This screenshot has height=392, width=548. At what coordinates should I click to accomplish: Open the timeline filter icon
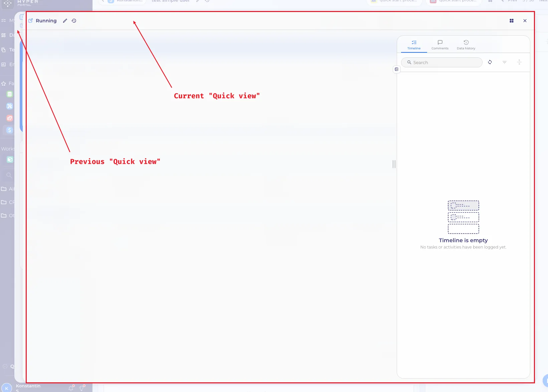(505, 62)
